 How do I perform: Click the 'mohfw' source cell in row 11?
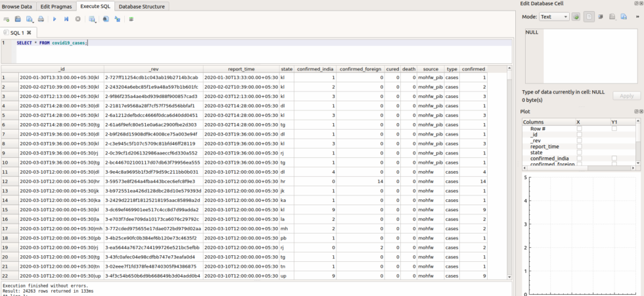click(x=430, y=172)
